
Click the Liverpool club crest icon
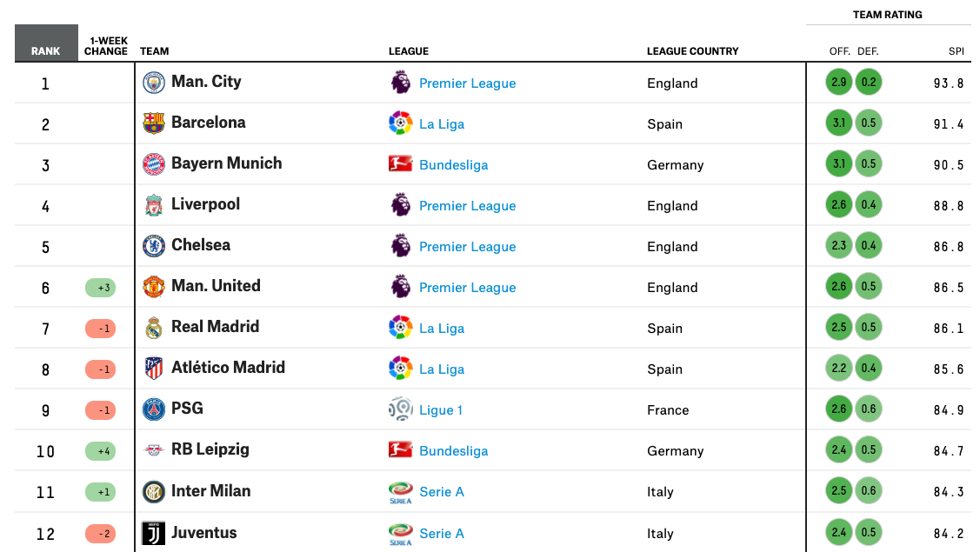154,205
